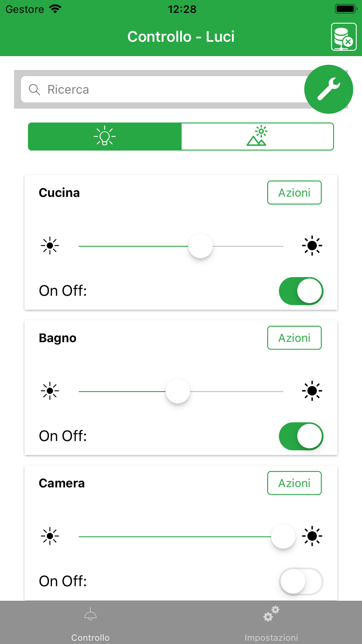Open the Impostazioni tab
The width and height of the screenshot is (362, 644).
tap(271, 623)
